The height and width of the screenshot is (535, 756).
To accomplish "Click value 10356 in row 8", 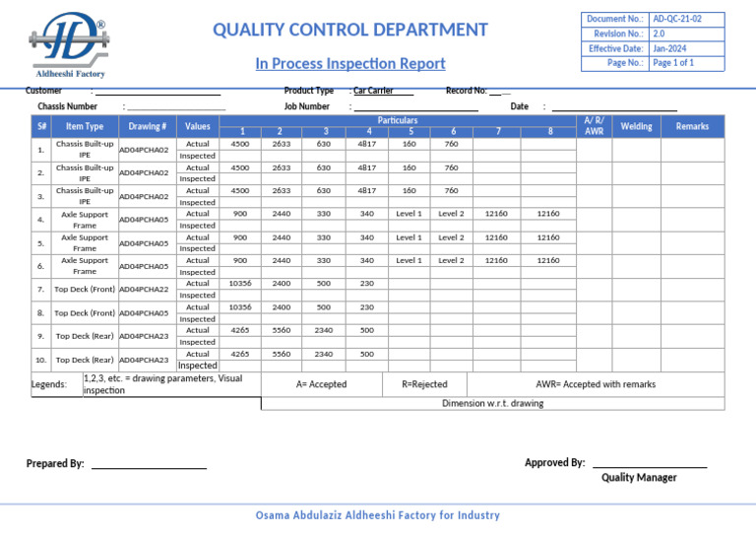I will [240, 307].
